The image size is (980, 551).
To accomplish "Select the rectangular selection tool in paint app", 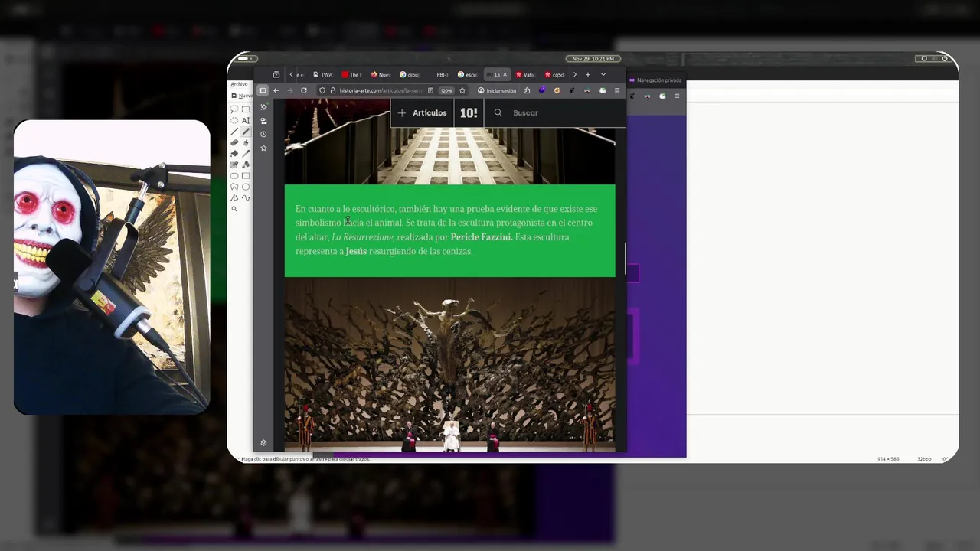I will pos(246,109).
